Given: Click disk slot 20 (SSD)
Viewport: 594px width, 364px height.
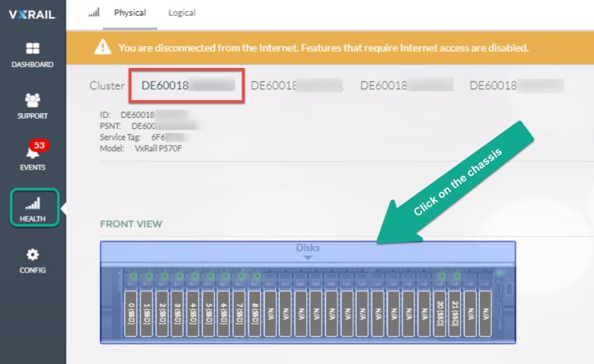Looking at the screenshot, I should 439,314.
